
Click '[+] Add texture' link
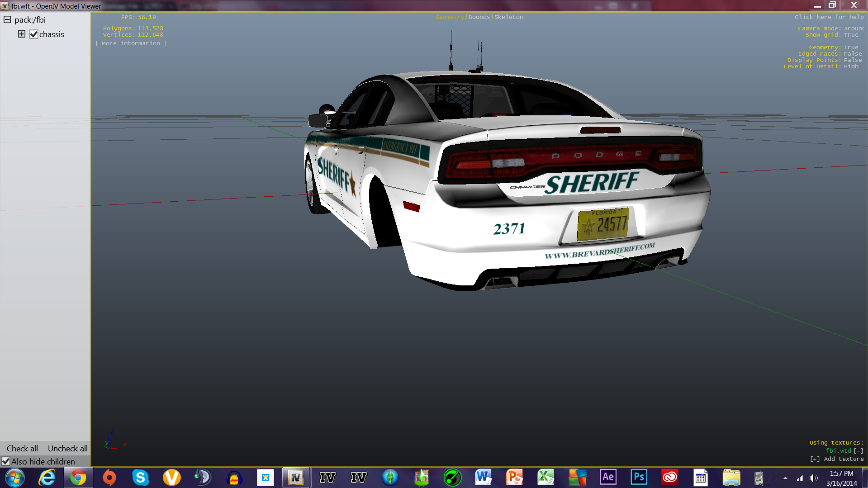(837, 459)
